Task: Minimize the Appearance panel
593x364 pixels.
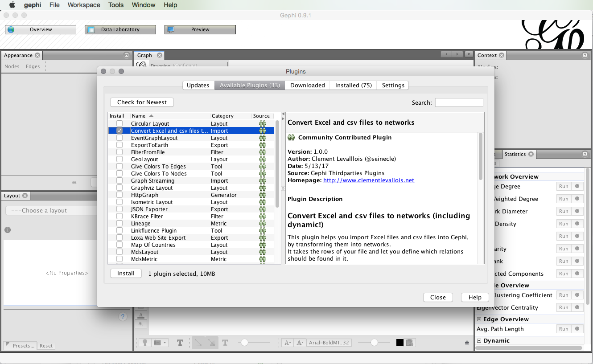Action: [x=127, y=55]
